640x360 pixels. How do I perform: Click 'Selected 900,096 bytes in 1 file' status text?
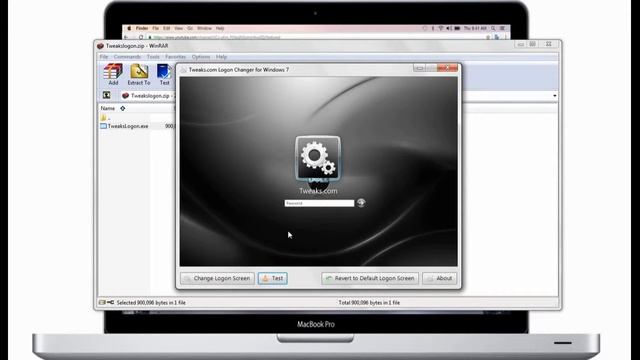point(151,302)
